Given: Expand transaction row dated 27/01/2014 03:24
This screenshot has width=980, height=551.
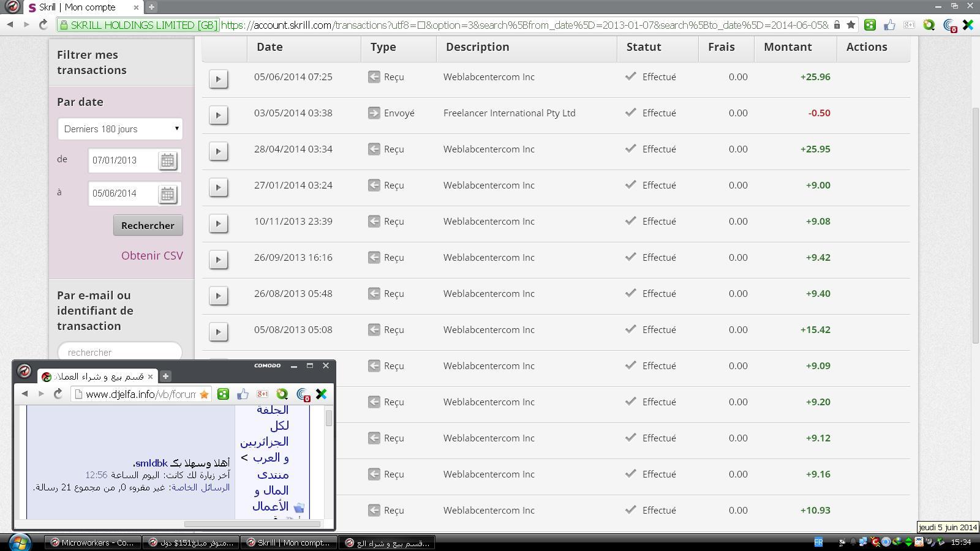Looking at the screenshot, I should click(x=219, y=187).
